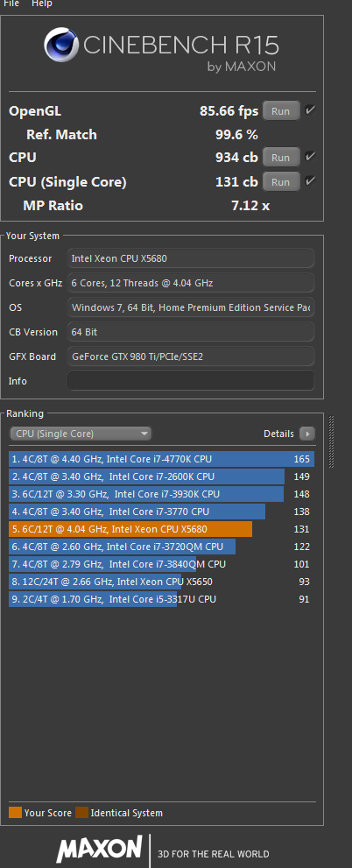Viewport: 352px width, 868px height.
Task: Click the Ref. Match value 99.6 %
Action: pyautogui.click(x=237, y=135)
